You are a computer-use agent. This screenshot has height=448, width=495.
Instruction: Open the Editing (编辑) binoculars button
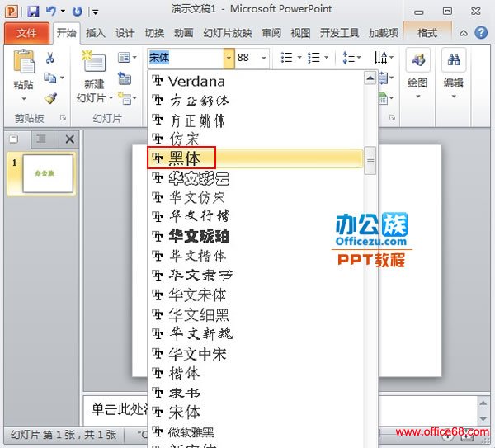click(x=454, y=74)
